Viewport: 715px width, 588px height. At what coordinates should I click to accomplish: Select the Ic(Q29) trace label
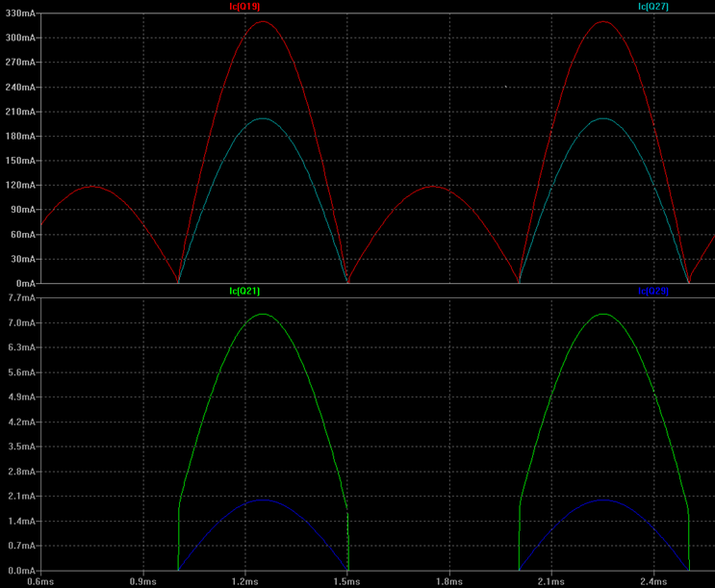[x=653, y=291]
